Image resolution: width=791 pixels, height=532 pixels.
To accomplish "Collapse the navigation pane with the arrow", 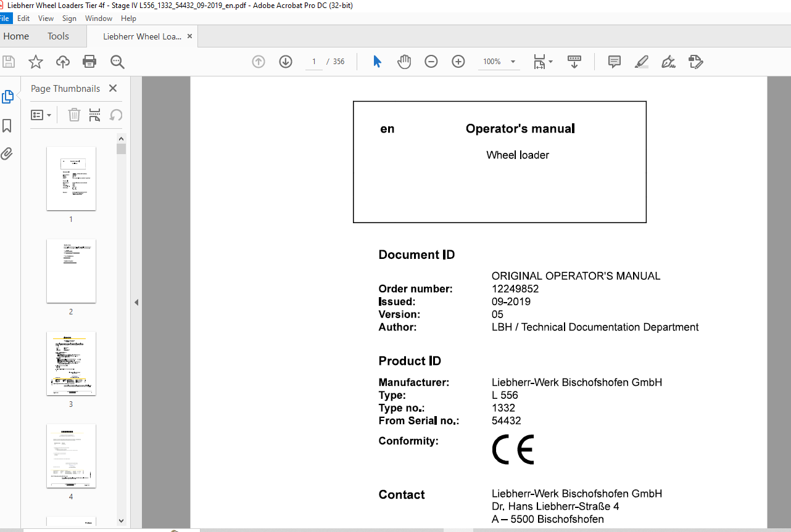I will tap(136, 302).
